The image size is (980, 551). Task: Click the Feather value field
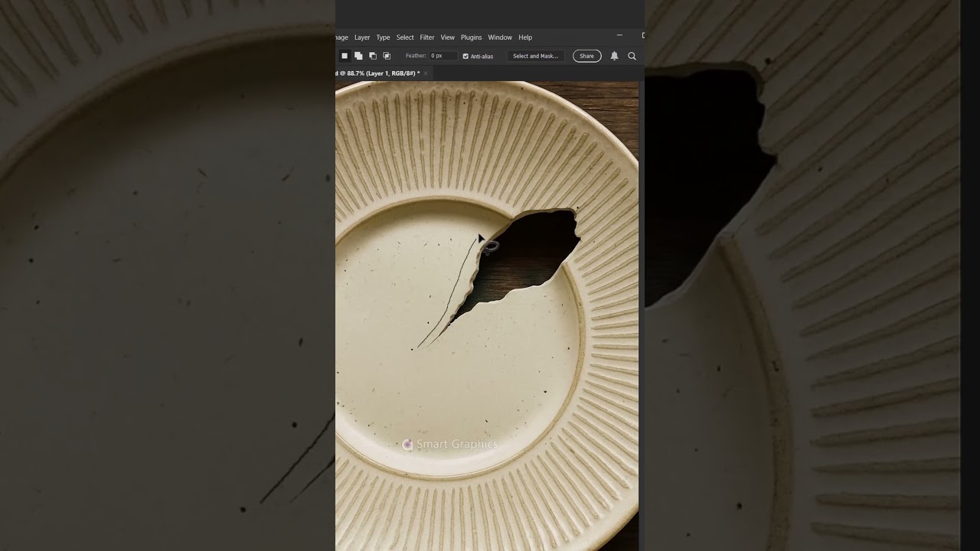[x=443, y=56]
